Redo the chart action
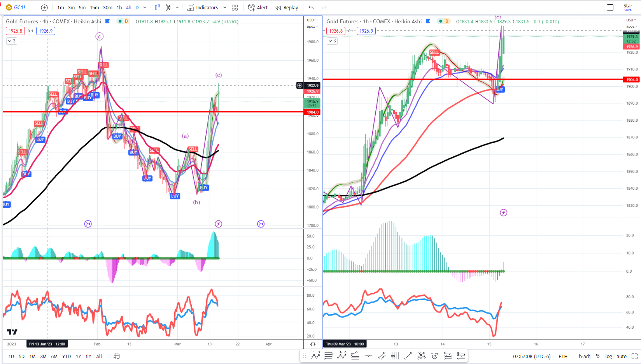The width and height of the screenshot is (641, 364). pyautogui.click(x=324, y=7)
